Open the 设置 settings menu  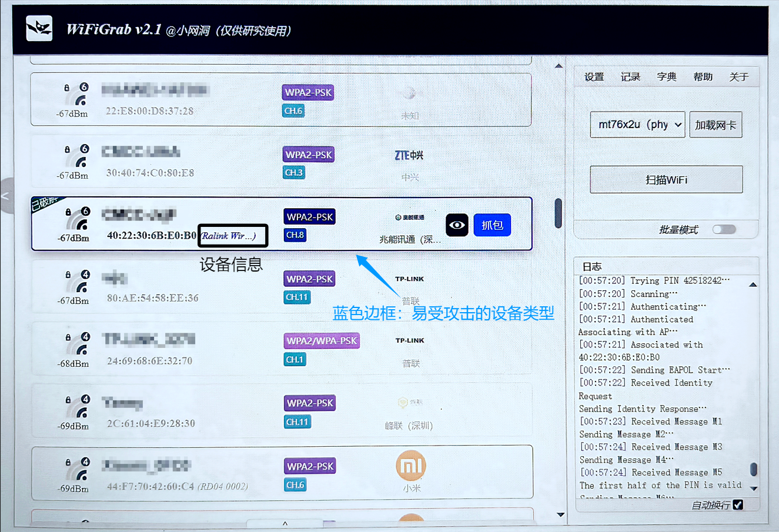pyautogui.click(x=594, y=77)
